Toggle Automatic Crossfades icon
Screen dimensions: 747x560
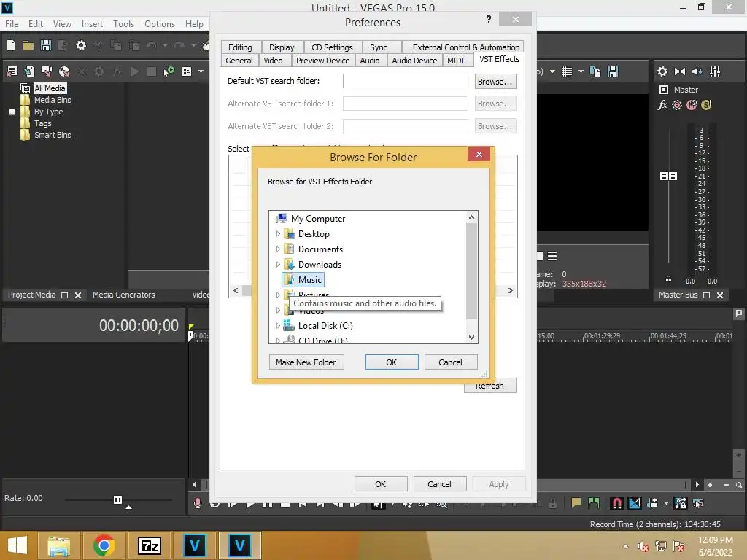point(635,503)
